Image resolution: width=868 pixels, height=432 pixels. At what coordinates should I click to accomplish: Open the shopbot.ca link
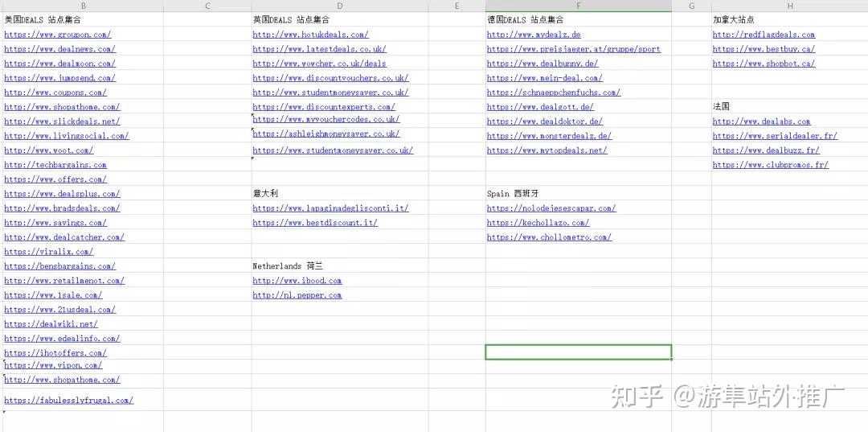click(764, 63)
